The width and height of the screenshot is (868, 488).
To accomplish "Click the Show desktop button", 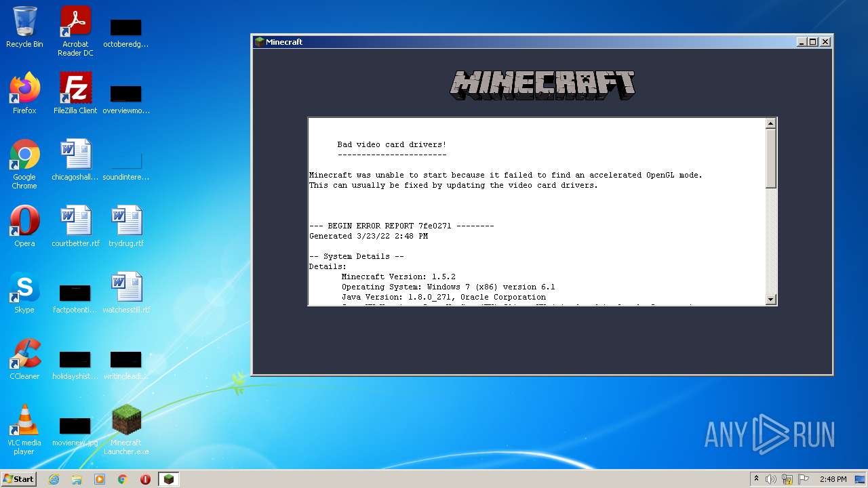I will 861,479.
